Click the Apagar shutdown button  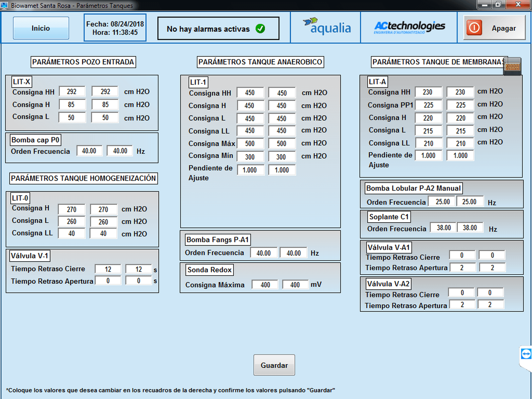pyautogui.click(x=494, y=28)
